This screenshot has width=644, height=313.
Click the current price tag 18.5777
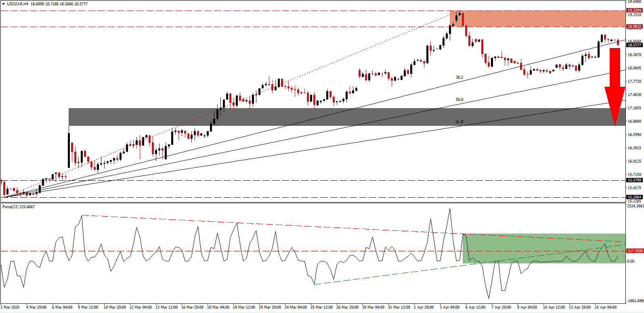point(634,45)
